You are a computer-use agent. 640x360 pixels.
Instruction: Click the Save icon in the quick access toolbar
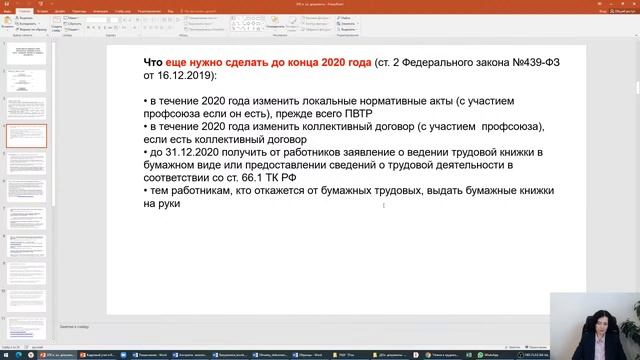coord(7,4)
